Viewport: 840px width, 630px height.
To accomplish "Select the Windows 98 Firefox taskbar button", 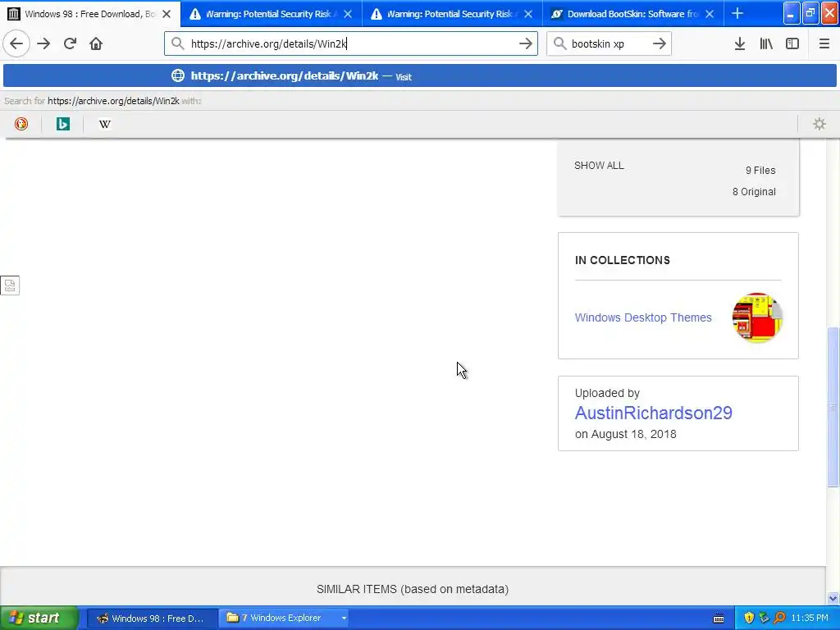I will (152, 619).
